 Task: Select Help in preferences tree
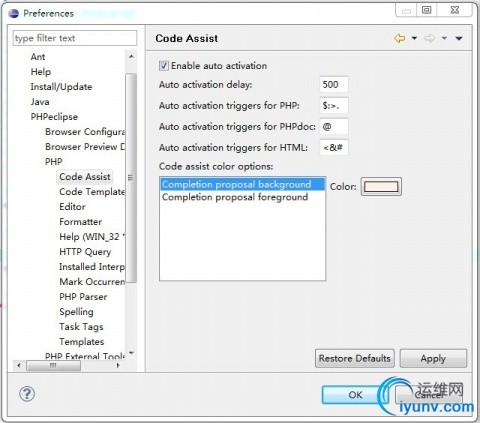tap(41, 72)
